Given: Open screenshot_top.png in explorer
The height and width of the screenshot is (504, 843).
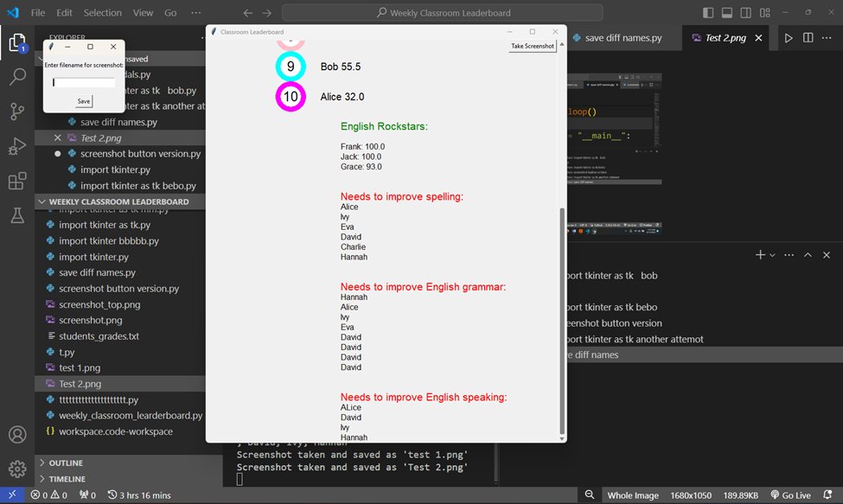Looking at the screenshot, I should [x=99, y=304].
